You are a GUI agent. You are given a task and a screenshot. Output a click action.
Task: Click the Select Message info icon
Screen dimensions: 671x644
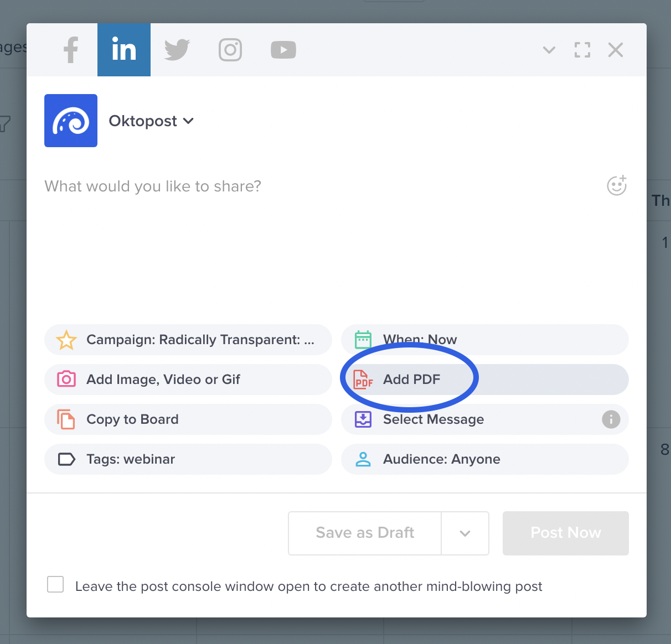(x=611, y=419)
